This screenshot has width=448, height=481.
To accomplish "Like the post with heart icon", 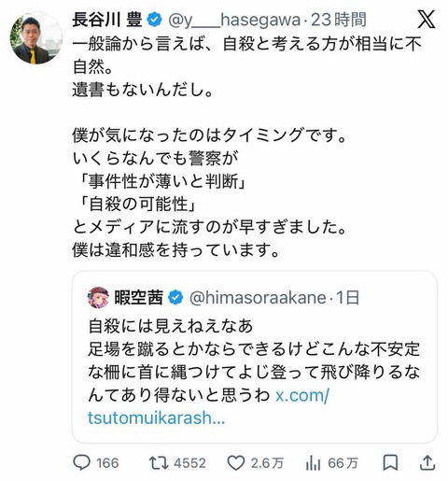I will coord(236,463).
